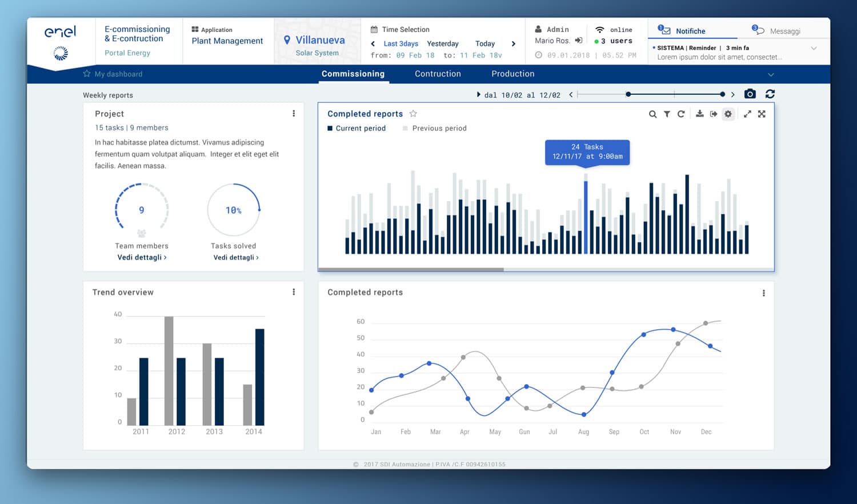Open the lower Completed reports three-dot menu
857x504 pixels.
click(x=763, y=293)
